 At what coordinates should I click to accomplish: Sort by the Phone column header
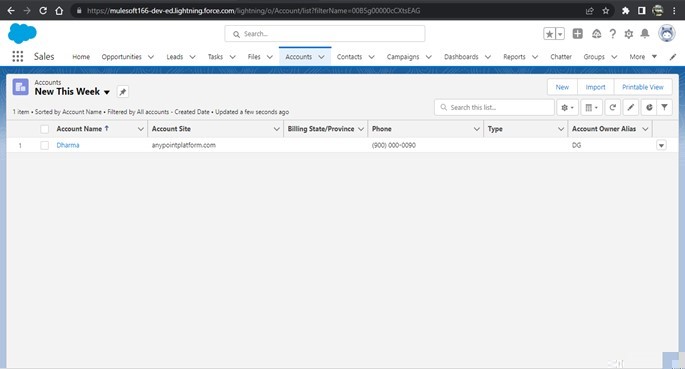[381, 129]
